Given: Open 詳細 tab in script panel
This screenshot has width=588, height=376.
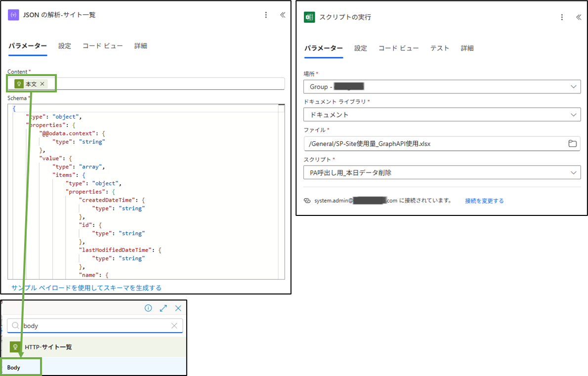Looking at the screenshot, I should click(467, 48).
